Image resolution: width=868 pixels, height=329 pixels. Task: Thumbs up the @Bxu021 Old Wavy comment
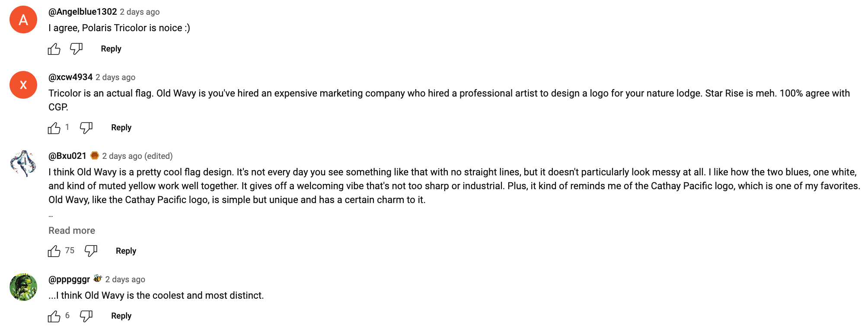[54, 251]
